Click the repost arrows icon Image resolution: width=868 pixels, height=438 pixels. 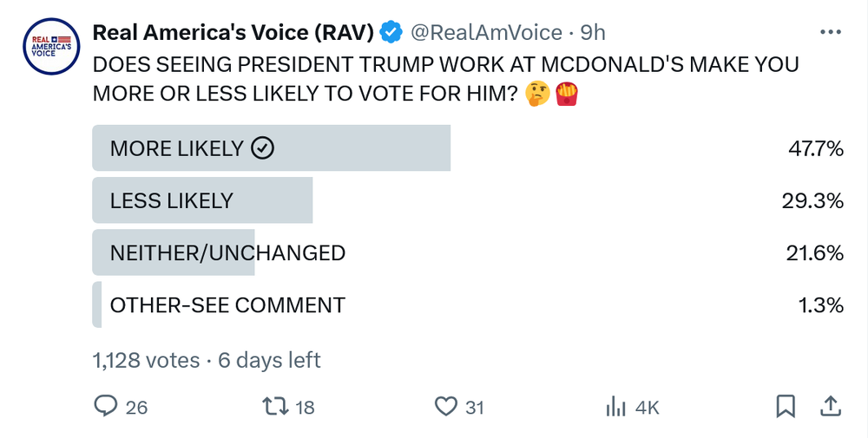click(274, 406)
